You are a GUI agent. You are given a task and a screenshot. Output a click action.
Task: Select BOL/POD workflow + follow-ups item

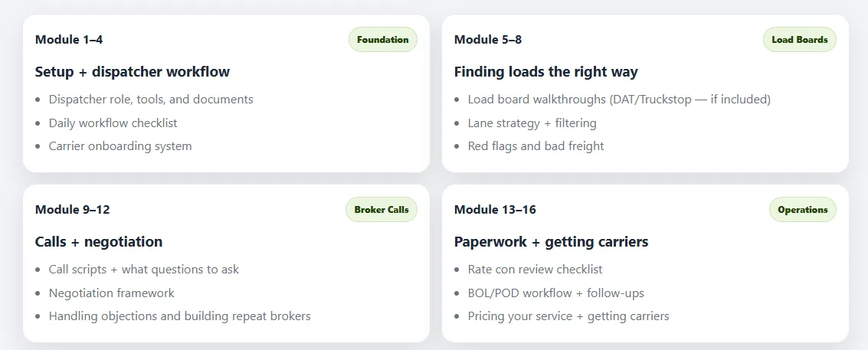555,293
